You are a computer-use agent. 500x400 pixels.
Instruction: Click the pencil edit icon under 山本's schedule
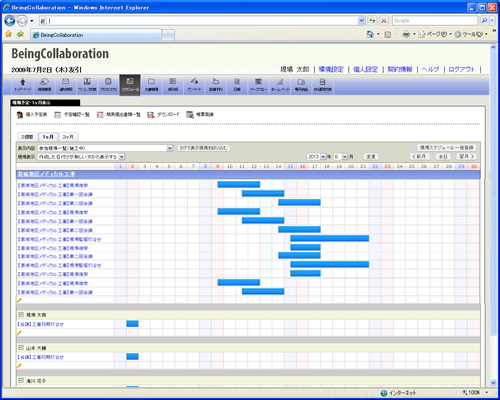point(19,366)
